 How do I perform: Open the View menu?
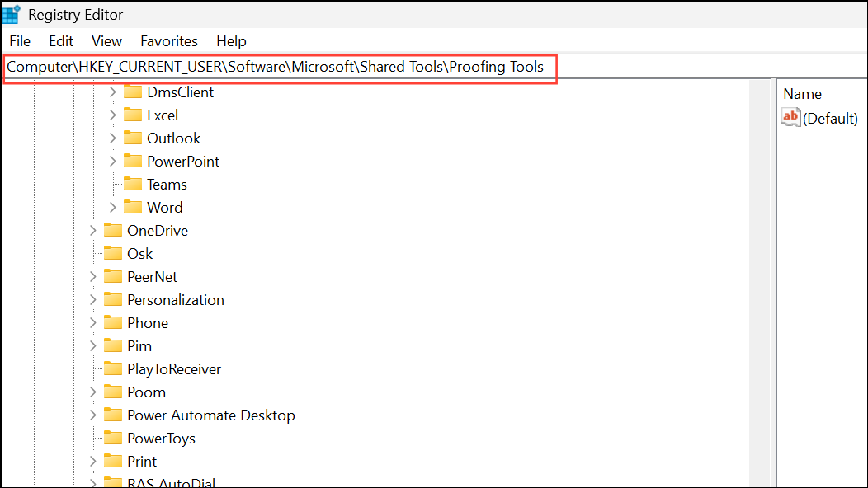point(106,41)
